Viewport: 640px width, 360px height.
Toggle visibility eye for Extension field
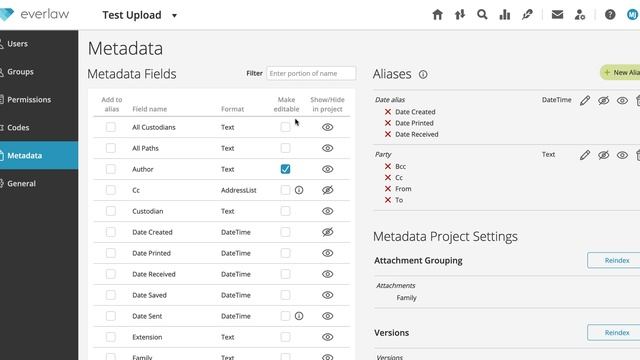[x=327, y=337]
